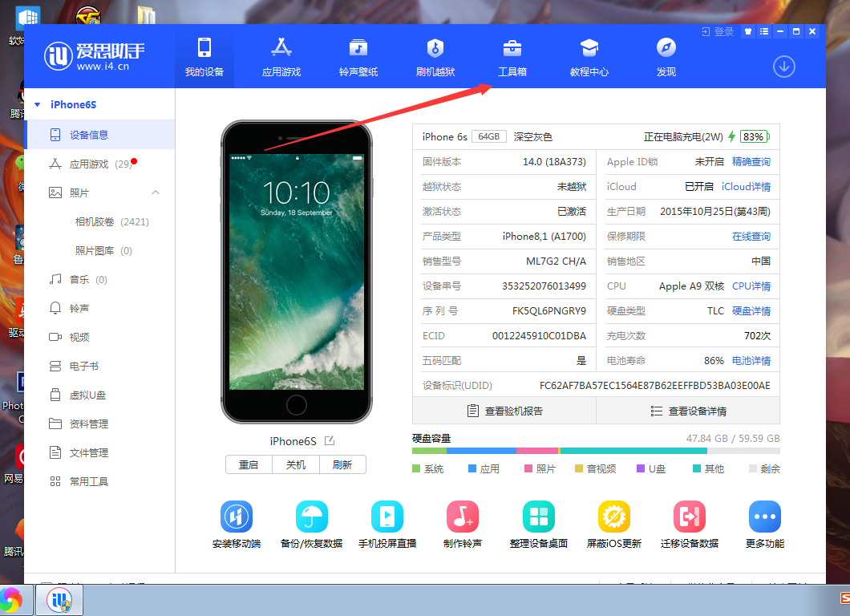Click the 爱思助手 taskbar icon
Viewport: 850px width, 616px height.
59,600
